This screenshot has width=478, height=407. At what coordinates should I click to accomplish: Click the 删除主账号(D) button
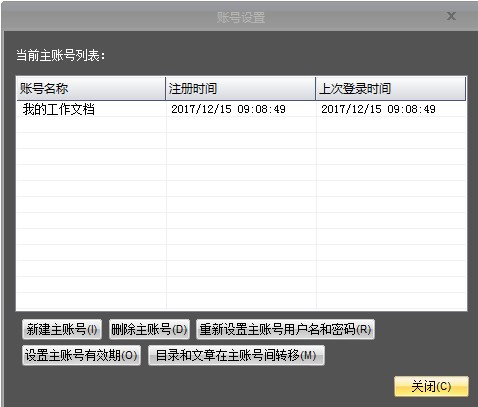pos(149,329)
